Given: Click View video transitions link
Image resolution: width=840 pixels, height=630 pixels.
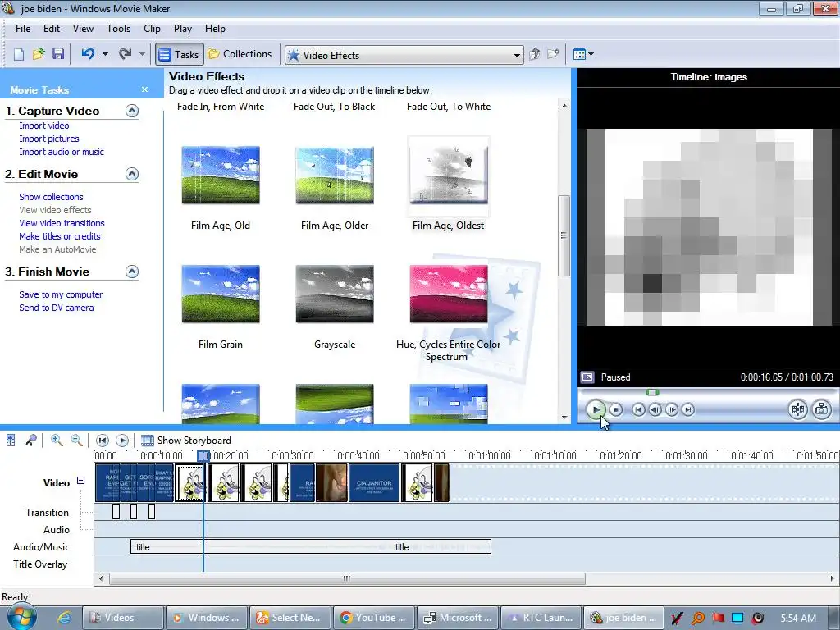Looking at the screenshot, I should click(62, 223).
